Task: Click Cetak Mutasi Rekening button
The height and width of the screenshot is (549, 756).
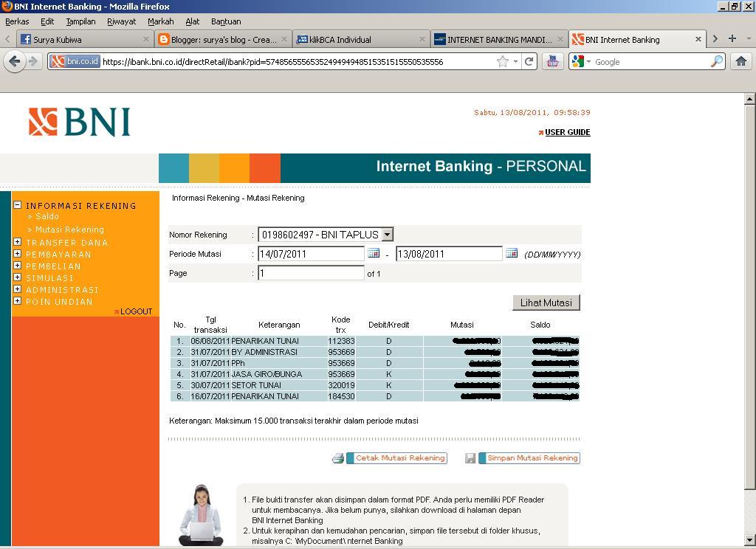Action: [396, 458]
